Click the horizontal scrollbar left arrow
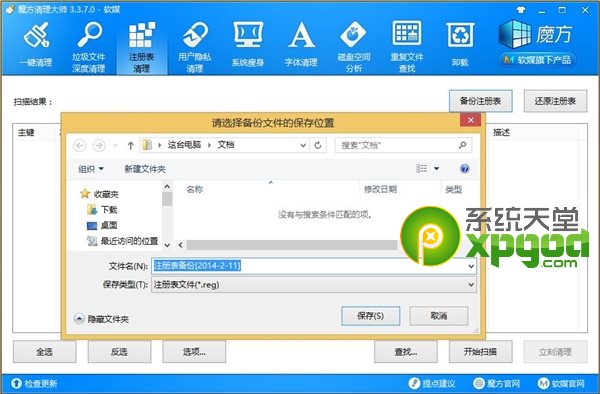Screen dimensions: 600x394 pyautogui.click(x=181, y=245)
